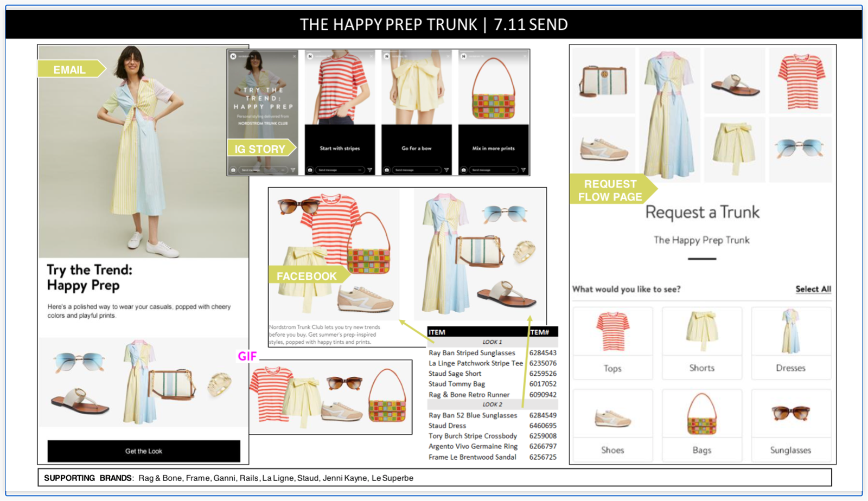Image resolution: width=868 pixels, height=501 pixels.
Task: Click the Facebook Look 1 image with the striped tee
Action: tap(334, 254)
